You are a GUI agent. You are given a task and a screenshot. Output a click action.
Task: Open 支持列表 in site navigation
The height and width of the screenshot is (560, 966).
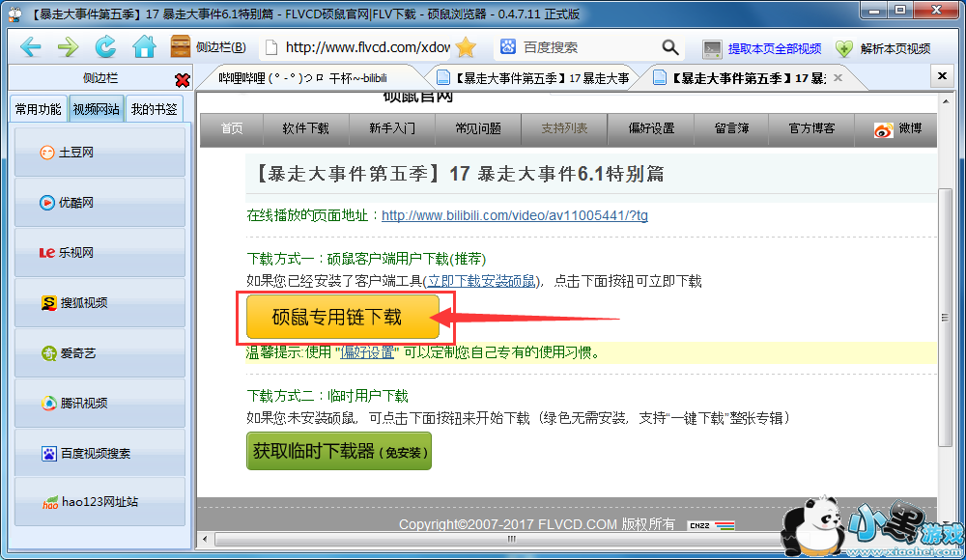click(564, 128)
